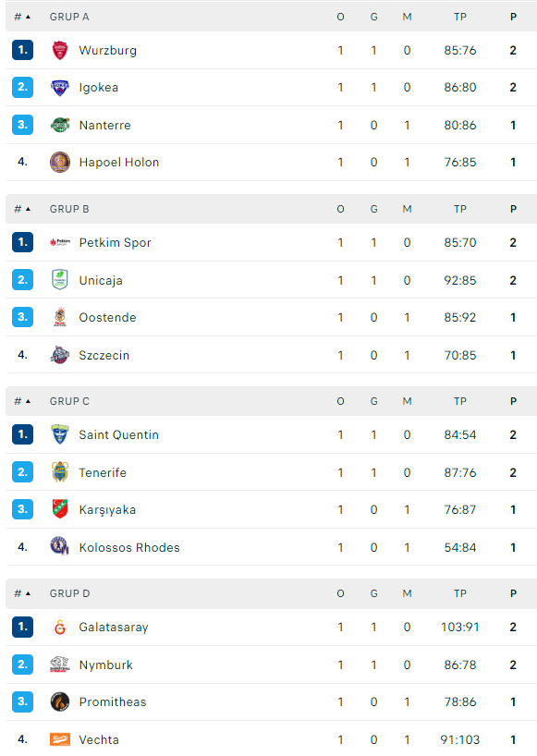Open the Petkim Spor team link

pyautogui.click(x=116, y=242)
